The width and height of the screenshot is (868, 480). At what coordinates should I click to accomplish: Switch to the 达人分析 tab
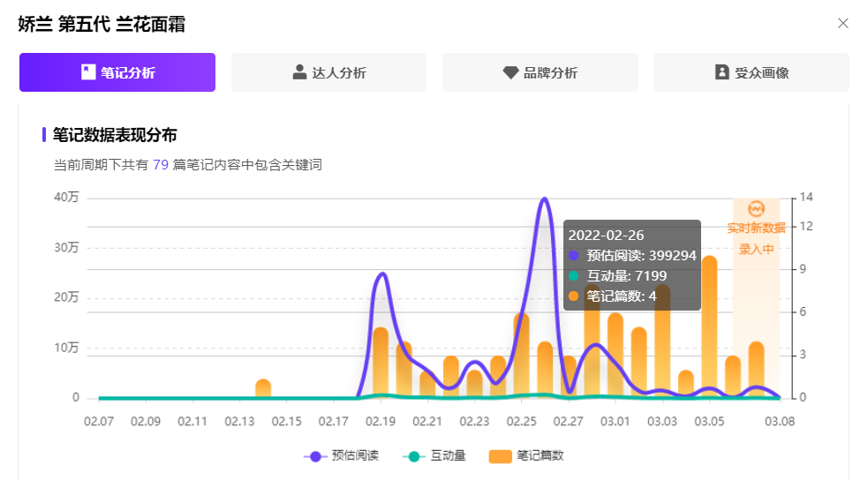(x=328, y=72)
